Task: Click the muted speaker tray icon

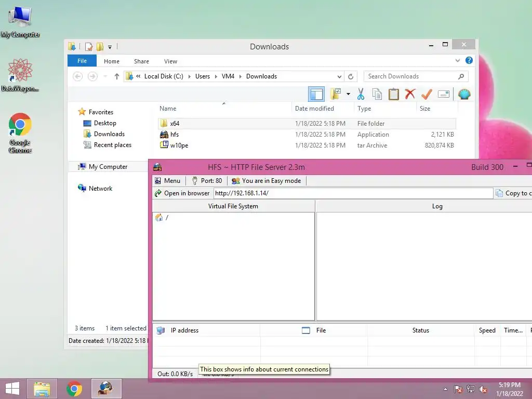Action: pyautogui.click(x=483, y=389)
